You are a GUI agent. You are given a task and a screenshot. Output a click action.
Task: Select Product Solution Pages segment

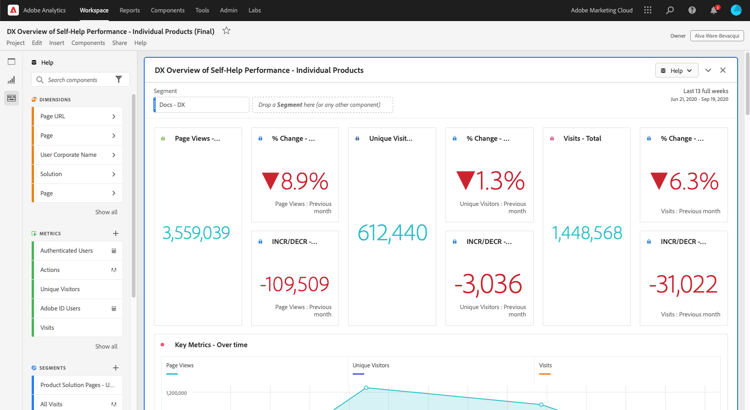coord(77,385)
